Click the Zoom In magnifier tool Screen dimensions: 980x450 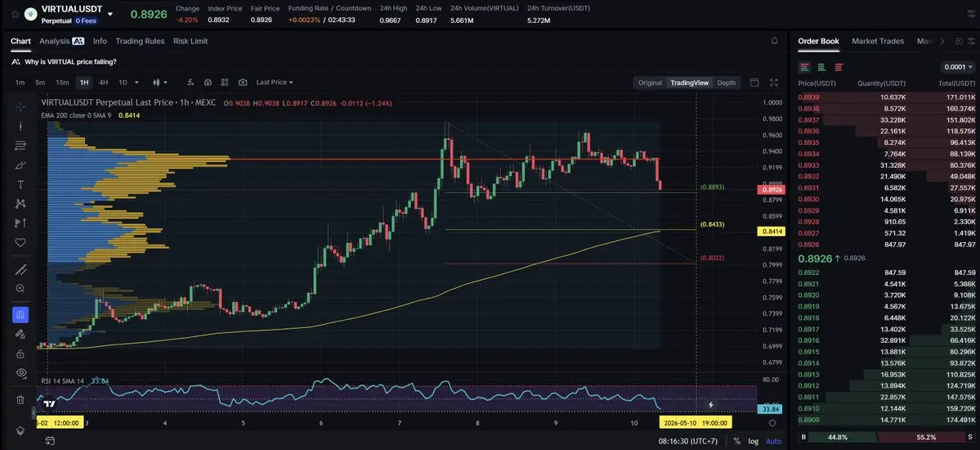tap(20, 289)
